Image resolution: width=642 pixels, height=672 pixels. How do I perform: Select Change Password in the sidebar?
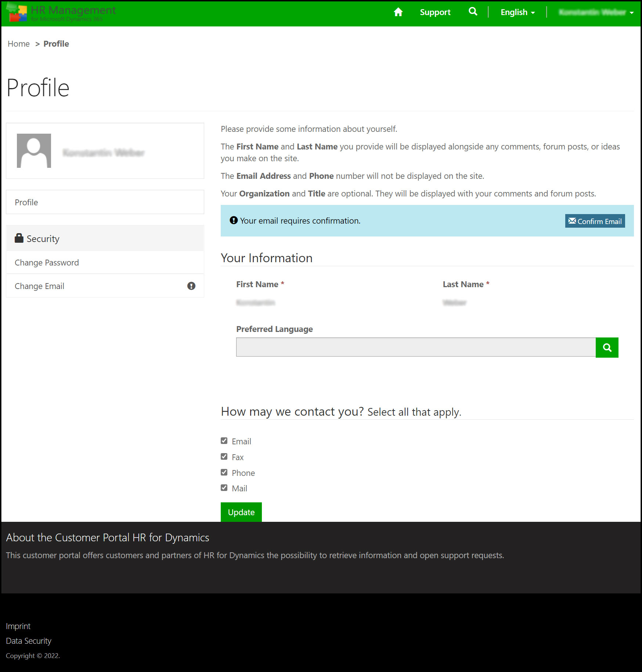(47, 263)
